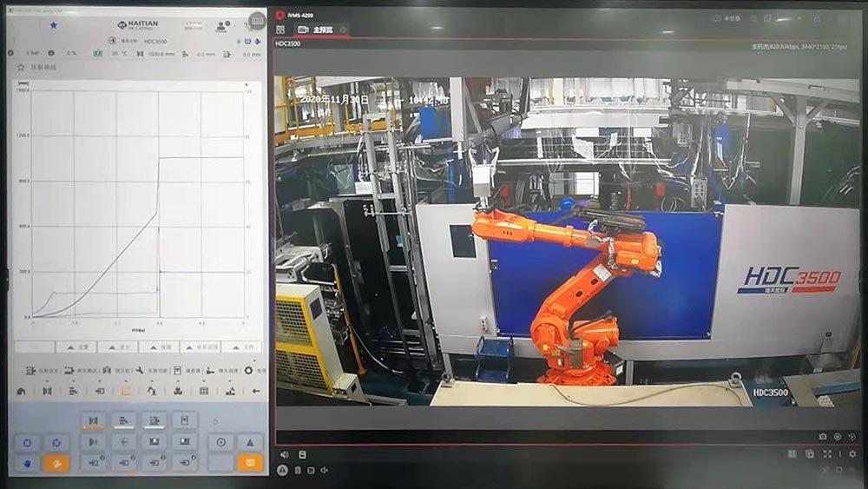Image resolution: width=868 pixels, height=489 pixels.
Task: Click the back arrow navigation icon
Action: click(x=255, y=391)
